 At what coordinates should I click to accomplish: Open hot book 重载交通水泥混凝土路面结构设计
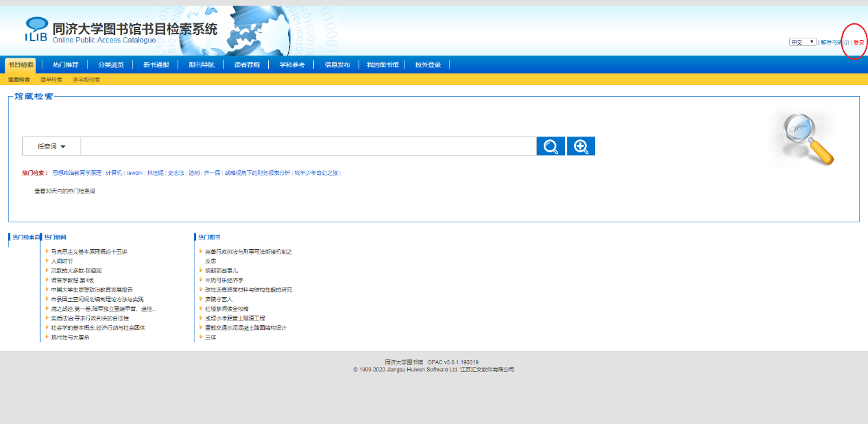[245, 328]
